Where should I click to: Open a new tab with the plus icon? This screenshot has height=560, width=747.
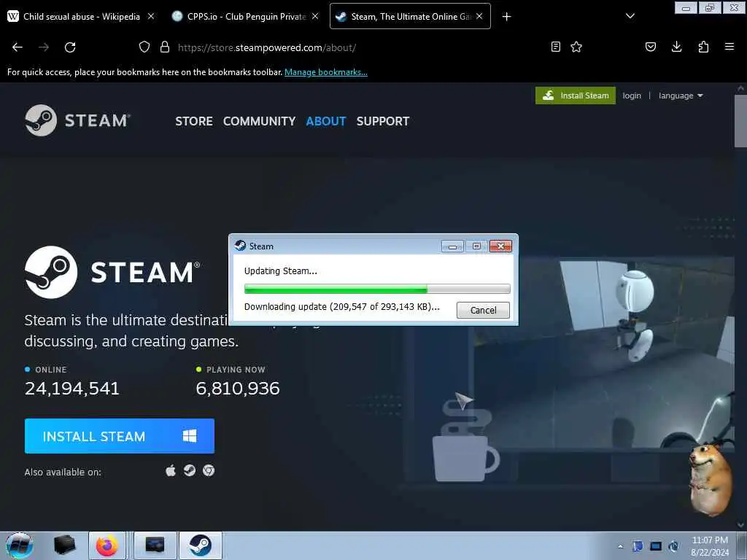[x=506, y=17]
